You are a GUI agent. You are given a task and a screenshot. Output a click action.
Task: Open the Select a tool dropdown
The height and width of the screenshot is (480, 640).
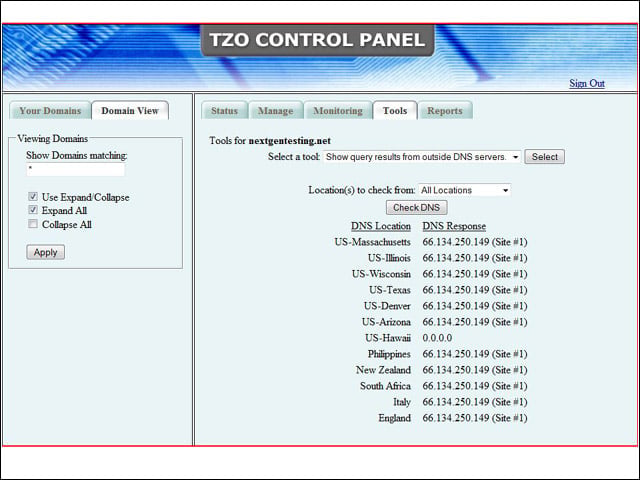point(422,157)
